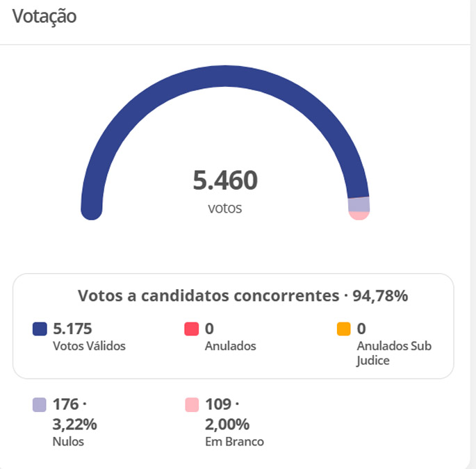Select the "Votos Válidos" legend label
This screenshot has width=476, height=469.
coord(89,345)
